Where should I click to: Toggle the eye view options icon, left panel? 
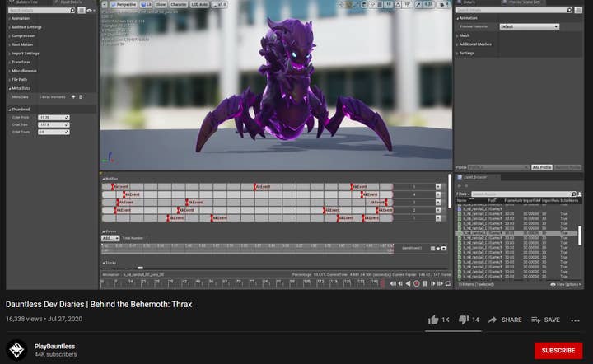point(89,11)
